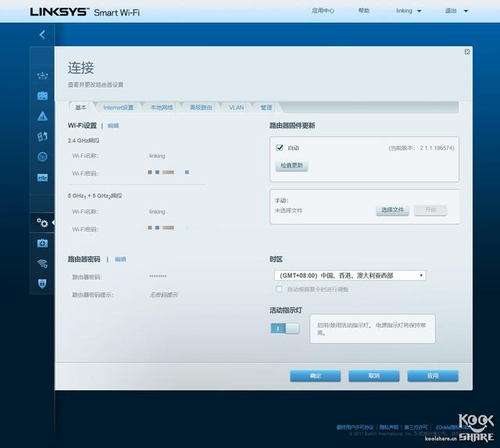Collapse the sidebar with the back arrow
500x448 pixels.
pos(42,34)
